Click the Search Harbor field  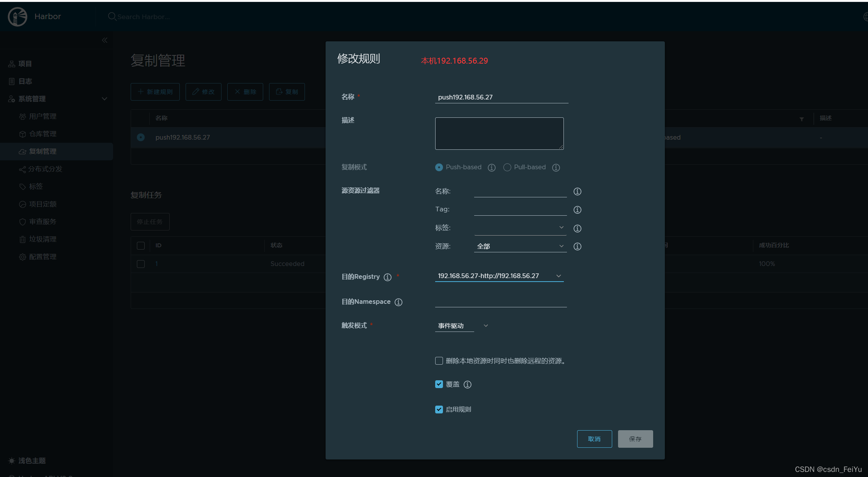(x=143, y=17)
